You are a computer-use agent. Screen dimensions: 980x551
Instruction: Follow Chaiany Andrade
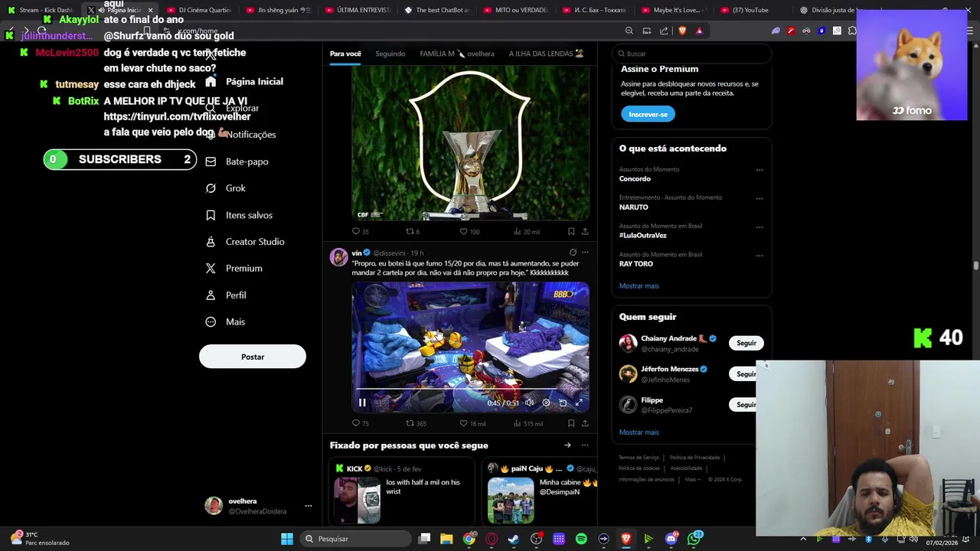[746, 343]
